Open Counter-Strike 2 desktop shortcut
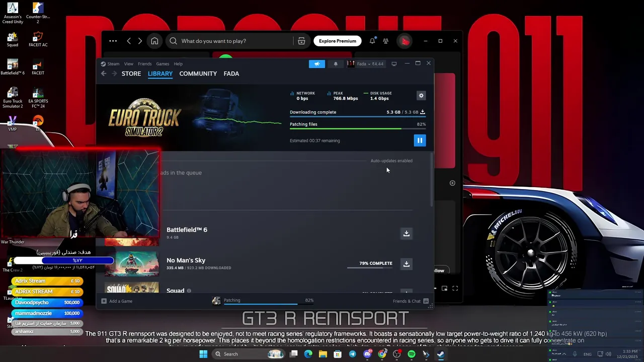This screenshot has height=362, width=644. point(38,14)
